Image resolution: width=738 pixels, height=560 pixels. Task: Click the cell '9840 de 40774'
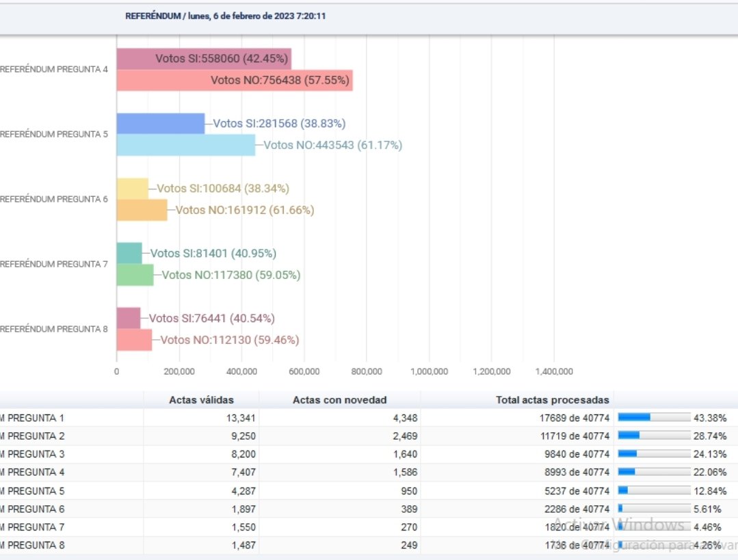coord(577,454)
